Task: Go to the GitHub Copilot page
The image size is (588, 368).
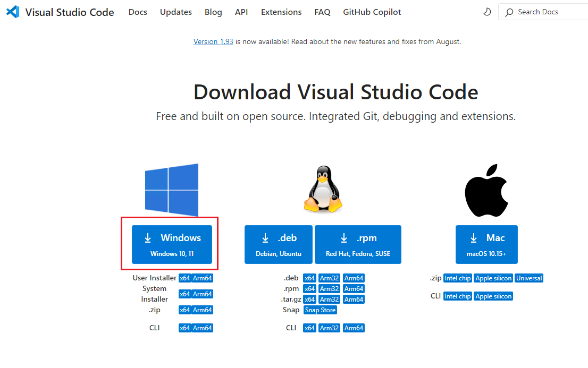Action: pyautogui.click(x=372, y=12)
